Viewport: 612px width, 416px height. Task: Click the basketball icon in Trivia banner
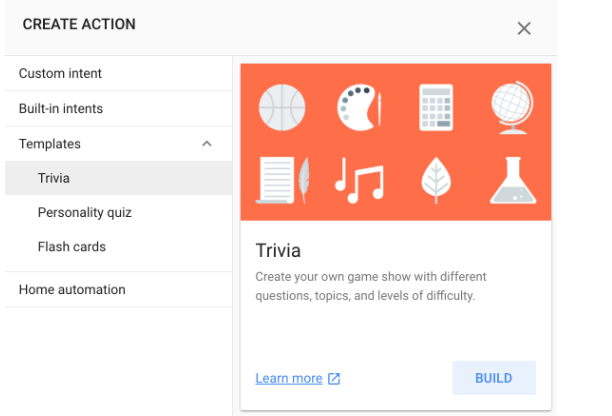[x=282, y=107]
